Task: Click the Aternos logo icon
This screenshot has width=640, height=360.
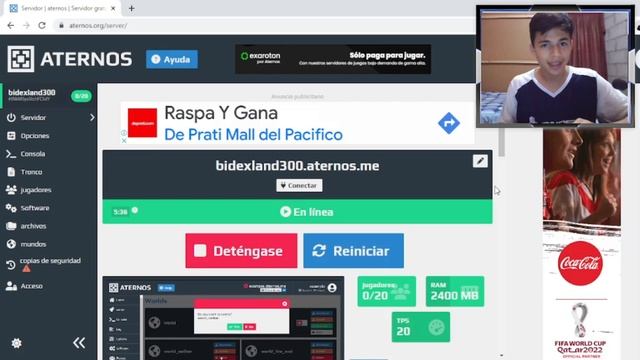Action: (21, 59)
